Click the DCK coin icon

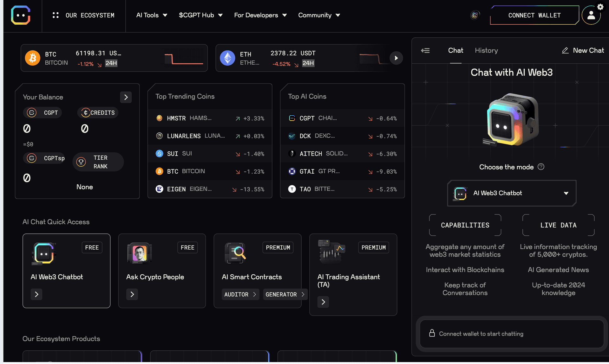(x=292, y=136)
